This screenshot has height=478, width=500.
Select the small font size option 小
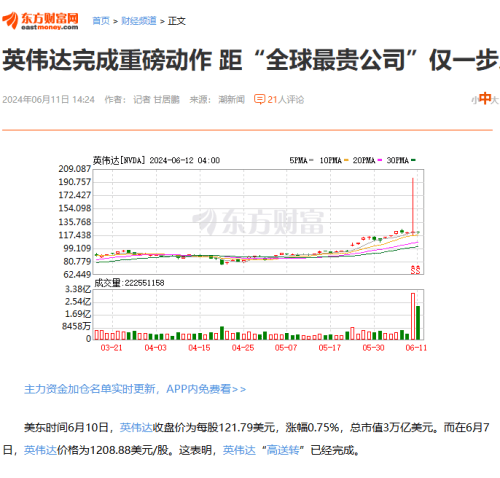475,100
